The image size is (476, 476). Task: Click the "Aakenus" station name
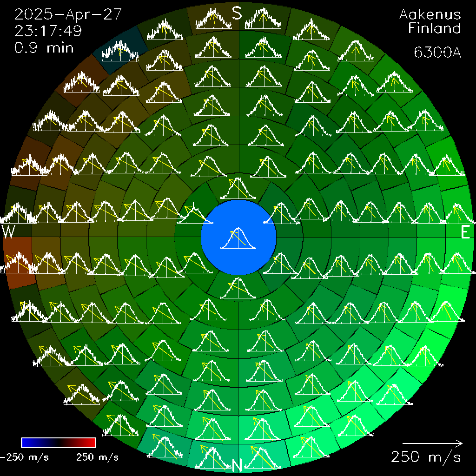430,15
